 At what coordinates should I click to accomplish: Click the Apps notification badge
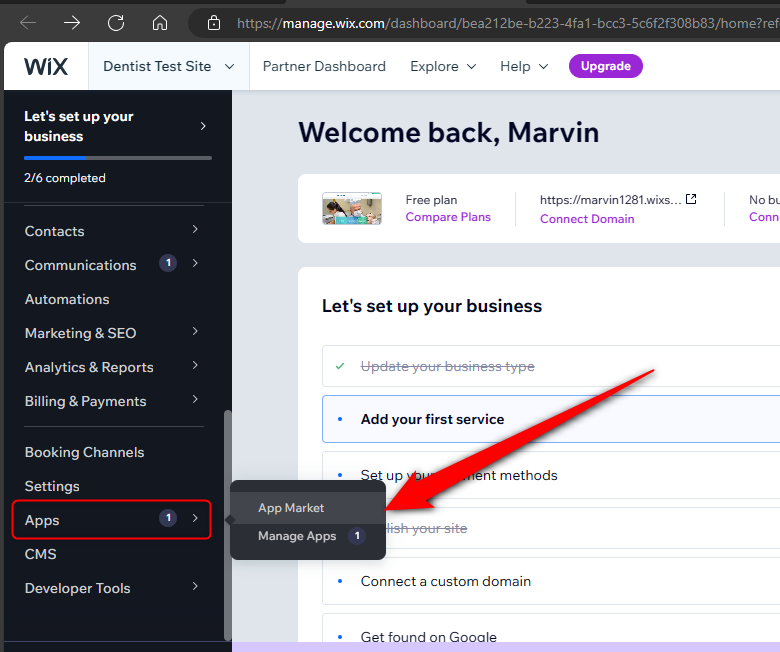tap(168, 519)
